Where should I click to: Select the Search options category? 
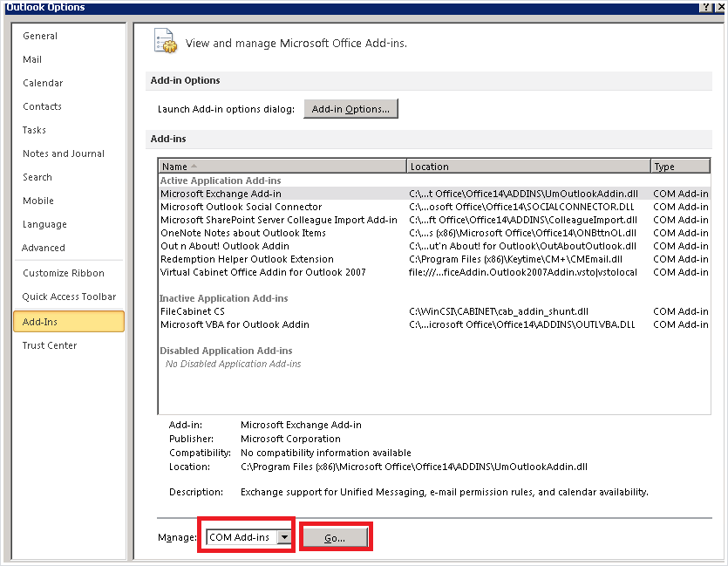[37, 177]
